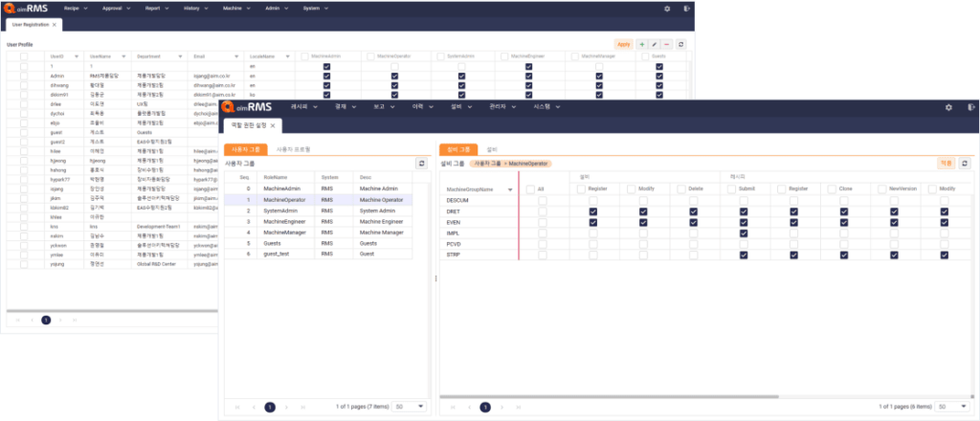The image size is (980, 421).
Task: Refresh the user group list in left panel
Action: tap(420, 164)
